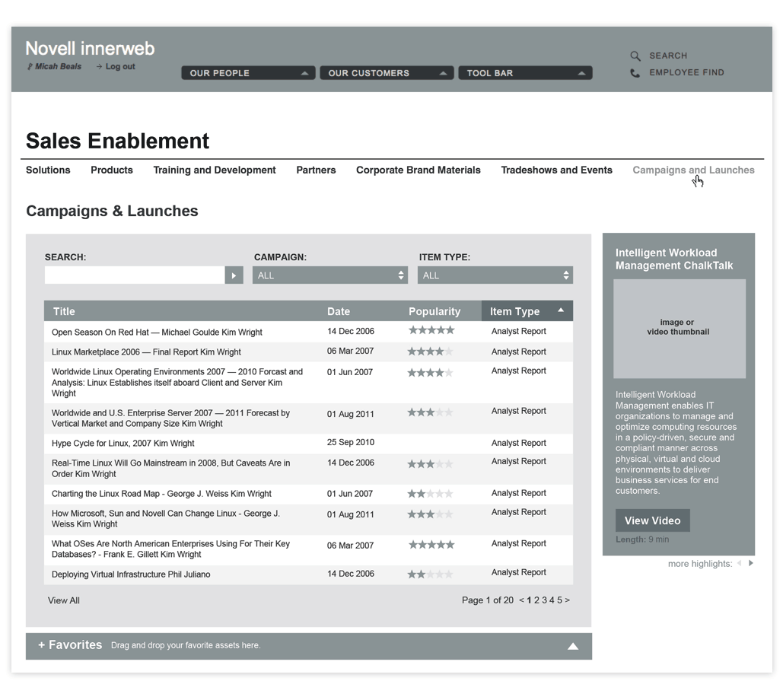
Task: Click into the SEARCH text field
Action: pyautogui.click(x=135, y=275)
